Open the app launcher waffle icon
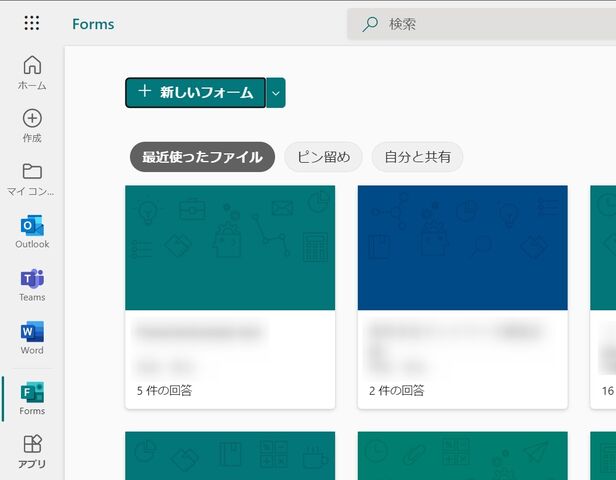This screenshot has width=616, height=480. click(32, 23)
